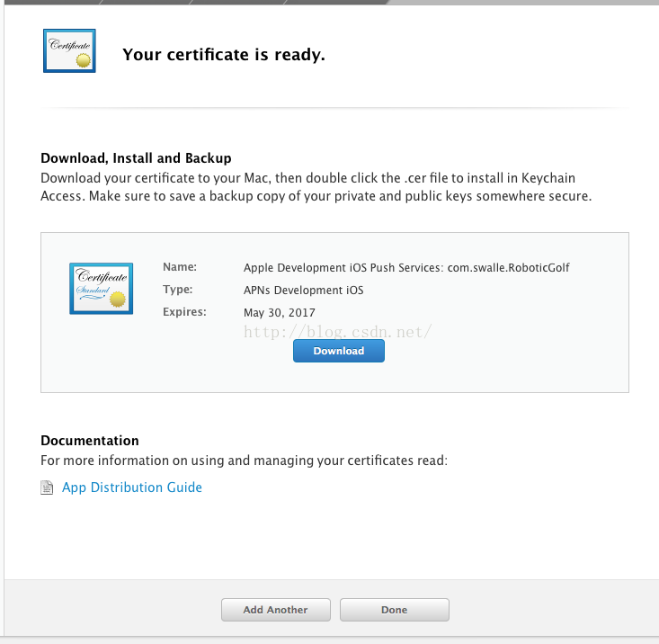Open the App Distribution Guide link

(132, 487)
